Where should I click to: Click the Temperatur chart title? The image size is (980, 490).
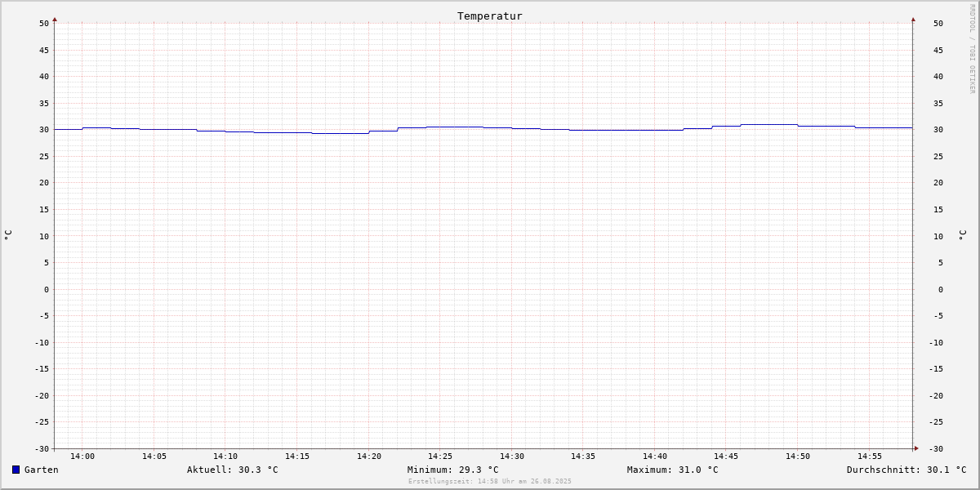pos(490,16)
